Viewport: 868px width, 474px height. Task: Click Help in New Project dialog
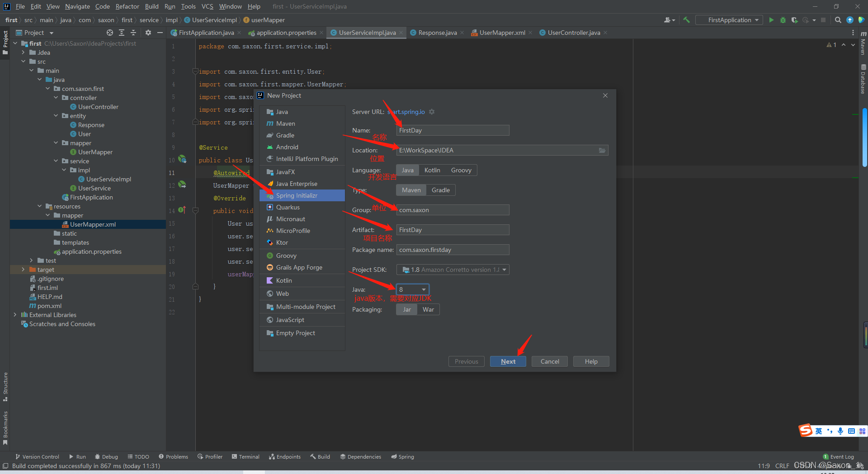tap(591, 361)
